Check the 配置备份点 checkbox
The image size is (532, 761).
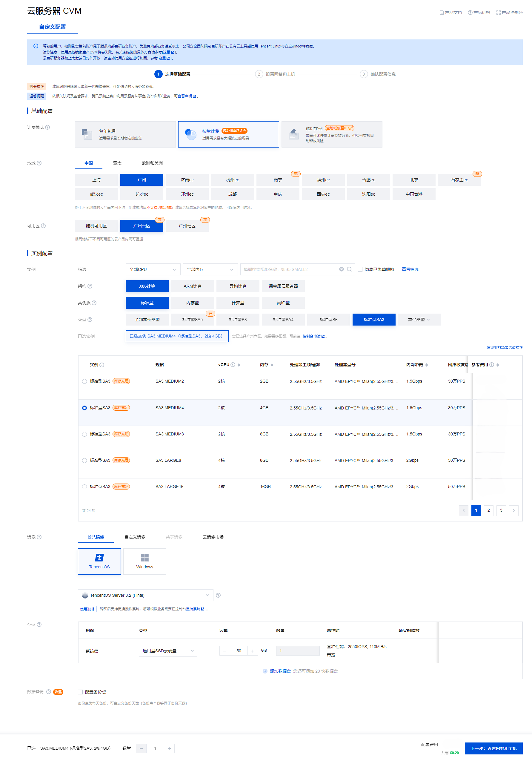[80, 692]
